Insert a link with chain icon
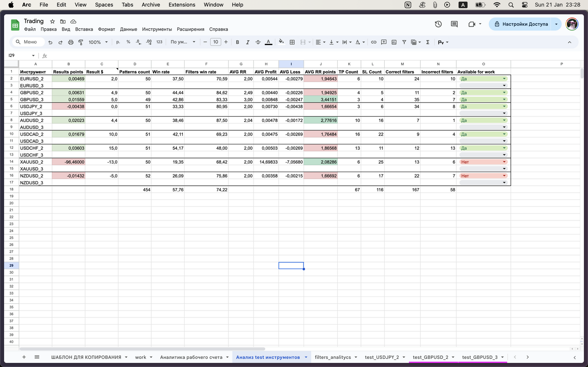588x367 pixels. coord(374,42)
